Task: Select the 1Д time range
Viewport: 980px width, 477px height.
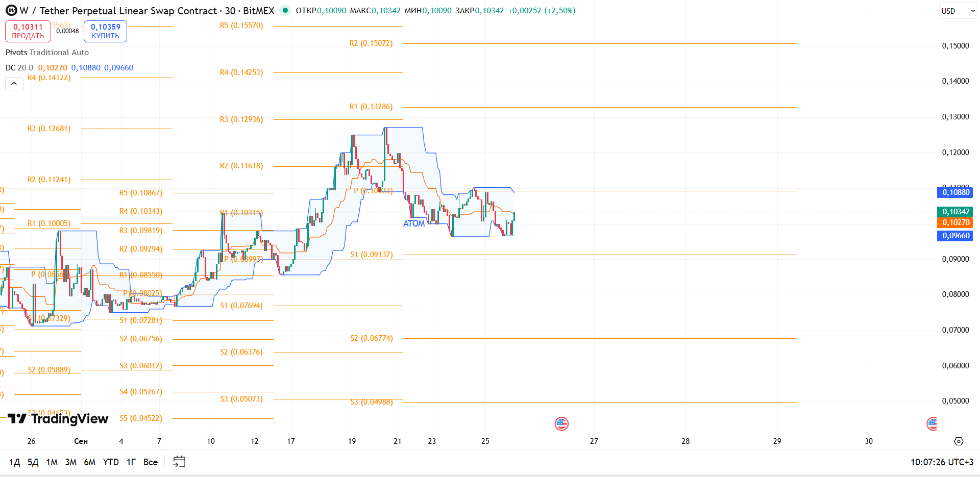Action: (x=15, y=462)
